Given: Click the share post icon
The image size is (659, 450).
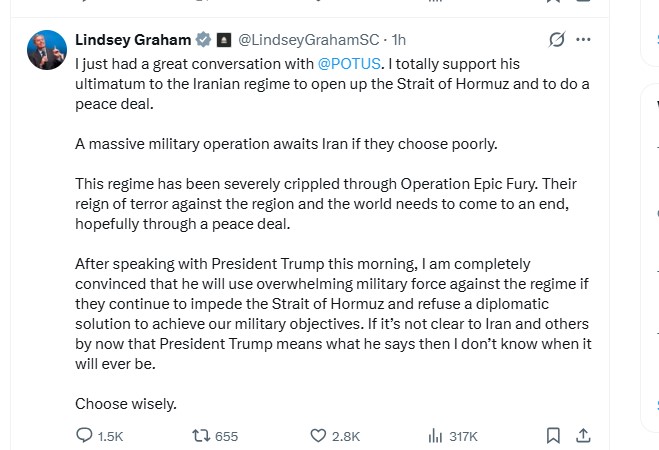Looking at the screenshot, I should 584,436.
